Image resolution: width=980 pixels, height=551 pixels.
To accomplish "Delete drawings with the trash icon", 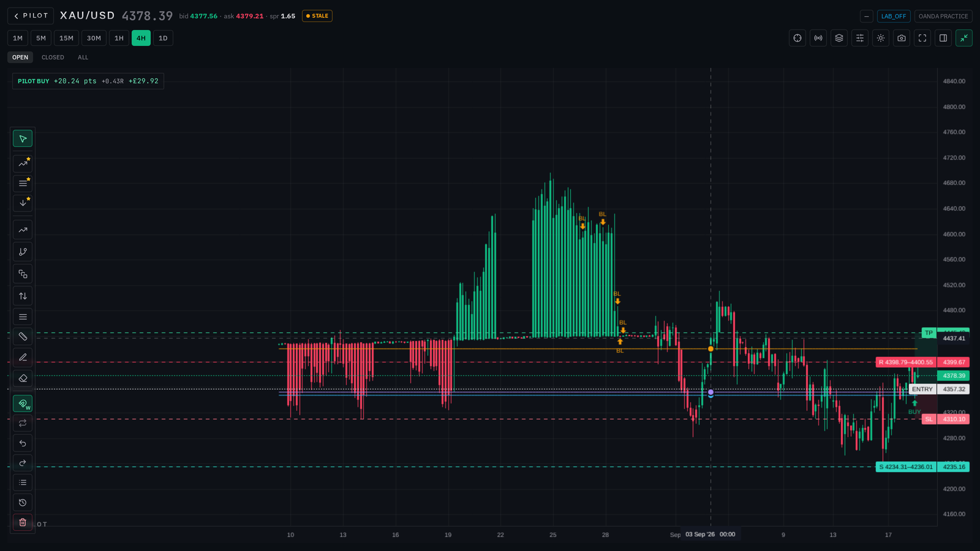I will (x=23, y=522).
